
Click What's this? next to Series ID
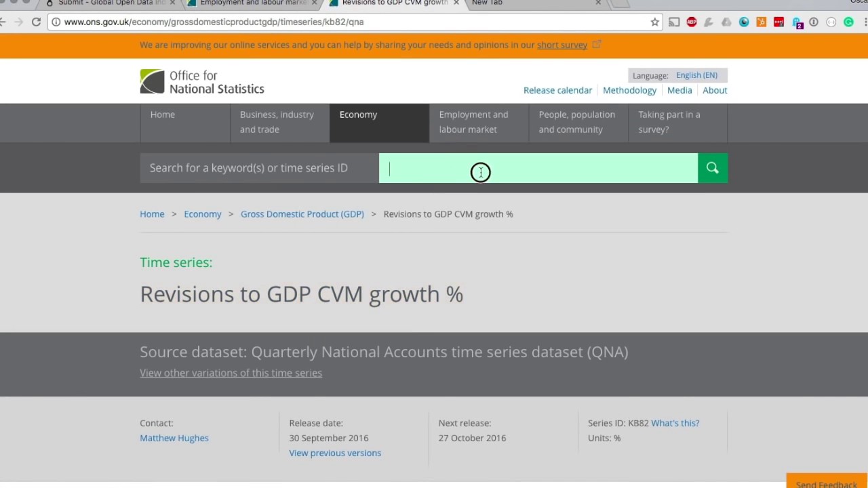pos(675,423)
